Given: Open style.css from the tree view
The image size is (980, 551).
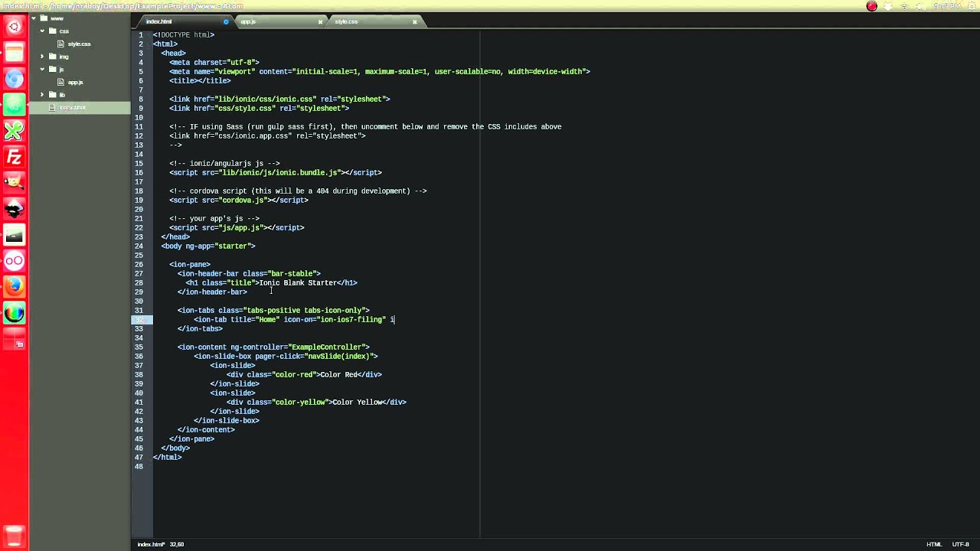Looking at the screenshot, I should 79,44.
